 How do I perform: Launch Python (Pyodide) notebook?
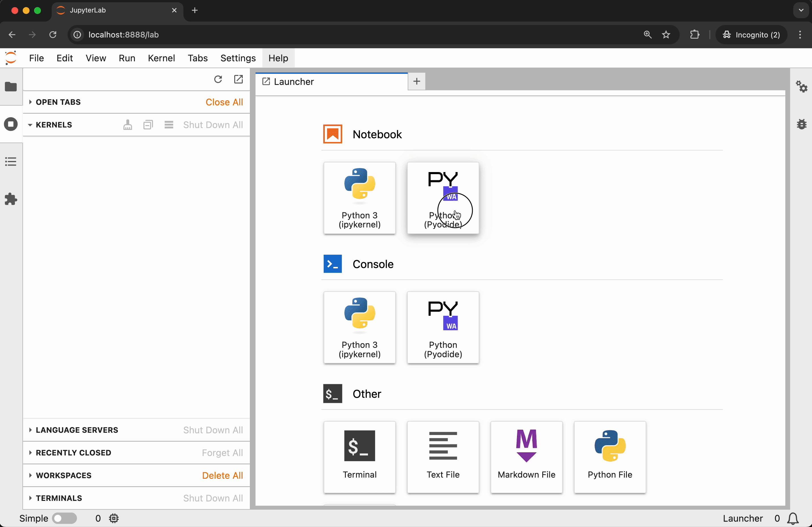(443, 198)
